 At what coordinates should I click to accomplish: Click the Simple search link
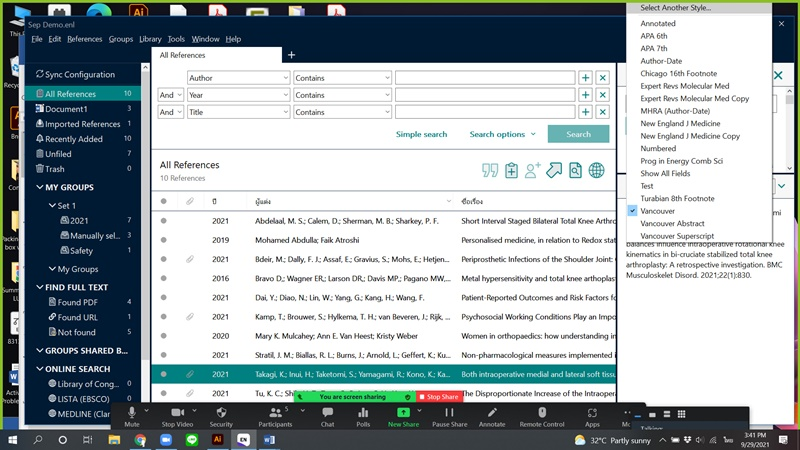pyautogui.click(x=421, y=134)
